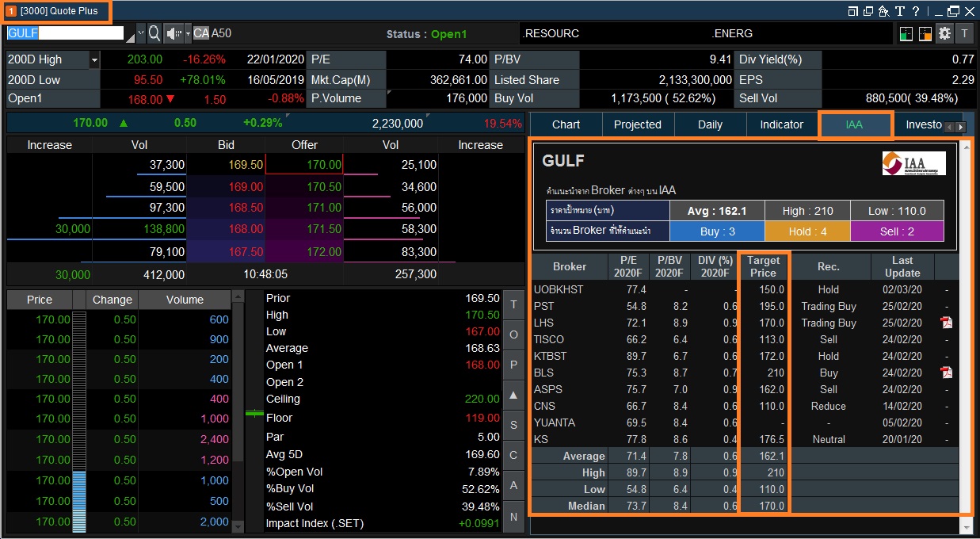The width and height of the screenshot is (980, 539).
Task: Click the N side panel button
Action: (513, 517)
